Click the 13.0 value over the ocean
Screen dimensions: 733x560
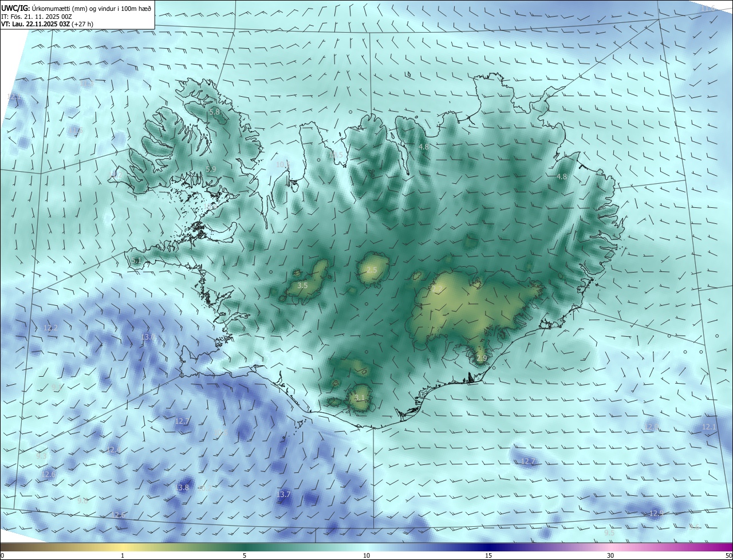[x=148, y=337]
